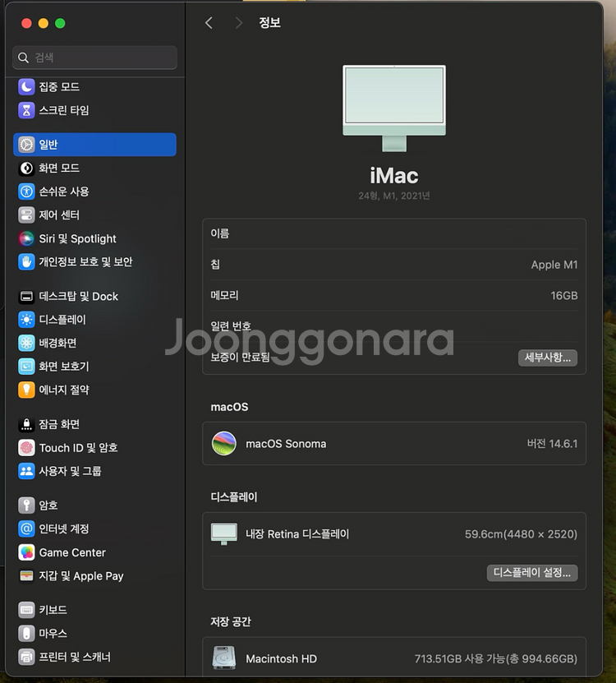Screen dimensions: 616x683
Task: Open the 키보드 icon
Action: tap(26, 610)
